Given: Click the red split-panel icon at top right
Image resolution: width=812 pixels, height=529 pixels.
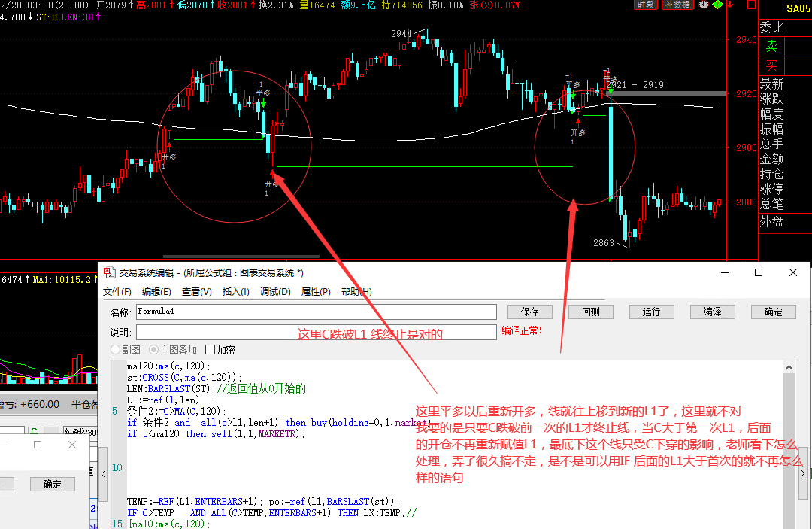Looking at the screenshot, I should tap(751, 5).
